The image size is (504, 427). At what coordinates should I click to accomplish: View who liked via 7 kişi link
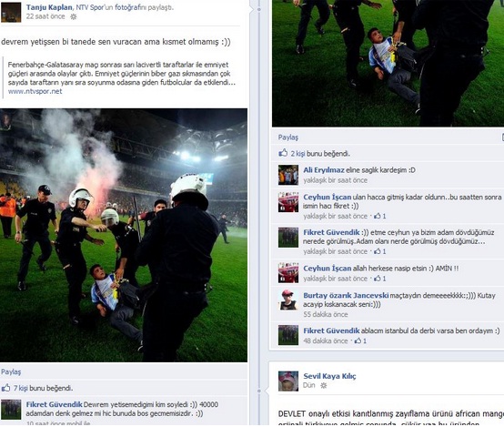point(21,388)
